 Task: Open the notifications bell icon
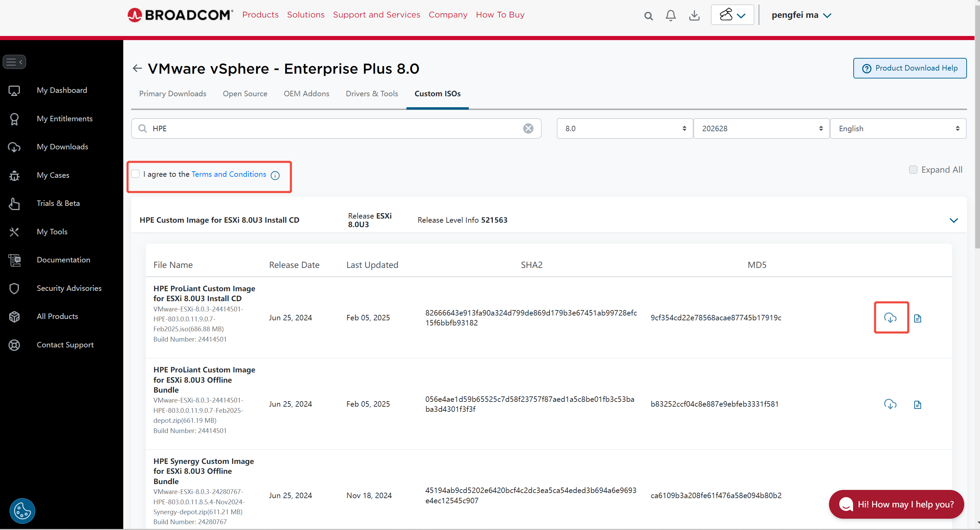(x=671, y=15)
